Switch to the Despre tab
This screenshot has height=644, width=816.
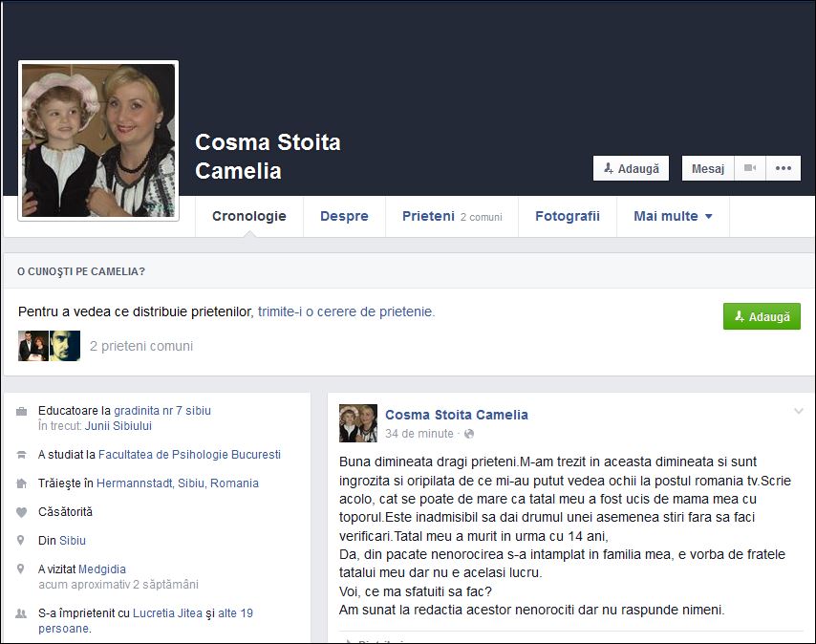(344, 216)
